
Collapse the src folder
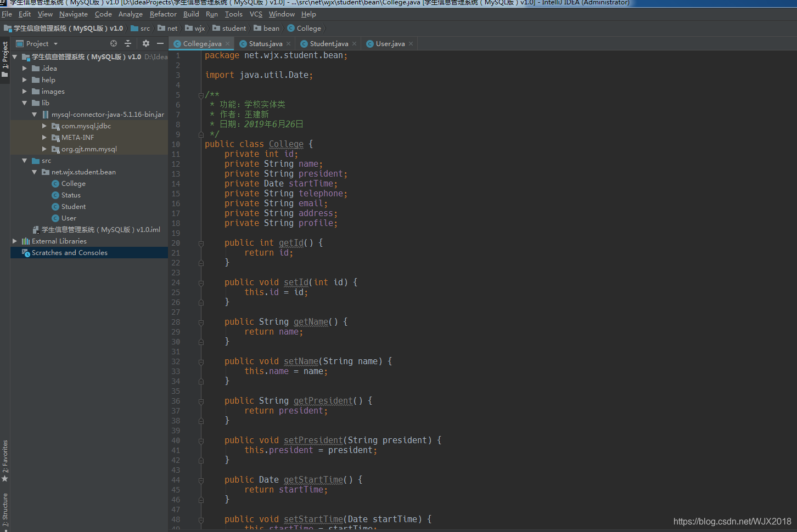(24, 161)
